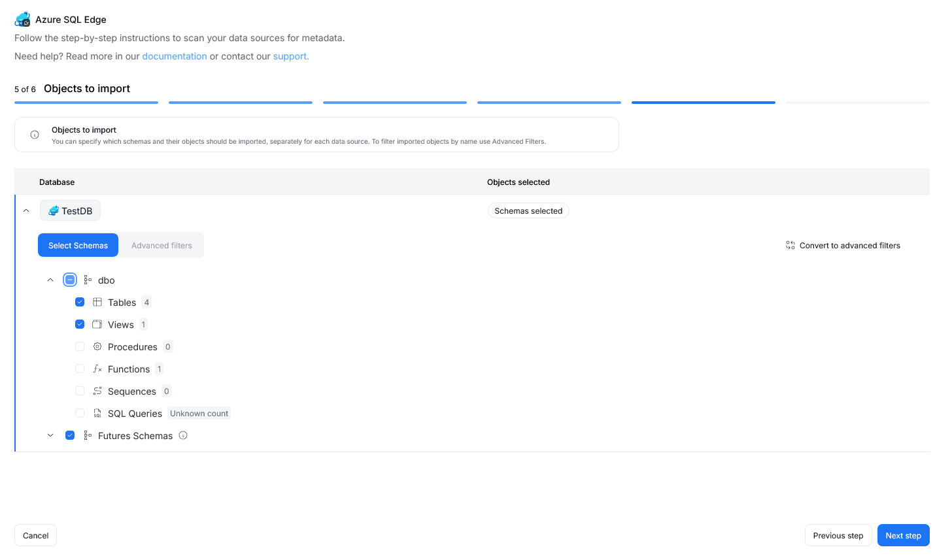This screenshot has height=560, width=952.
Task: Uncheck the Views checkbox
Action: coord(80,324)
